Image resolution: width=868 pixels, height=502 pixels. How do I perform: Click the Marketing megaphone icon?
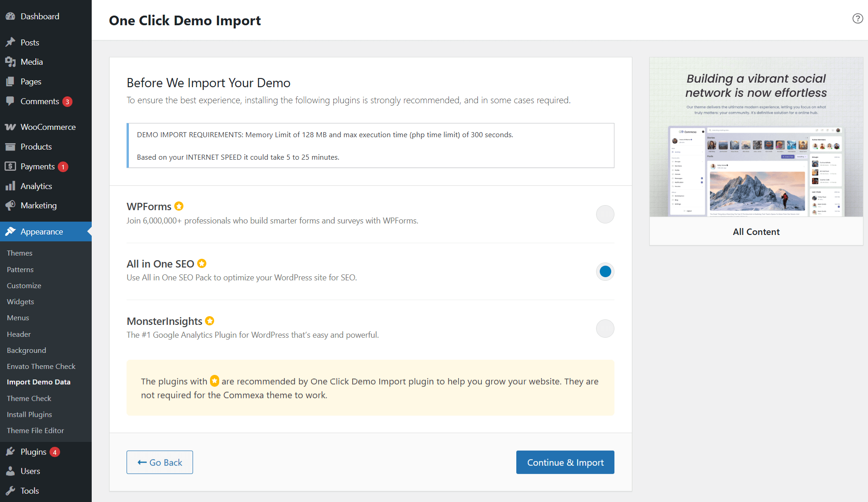tap(10, 205)
